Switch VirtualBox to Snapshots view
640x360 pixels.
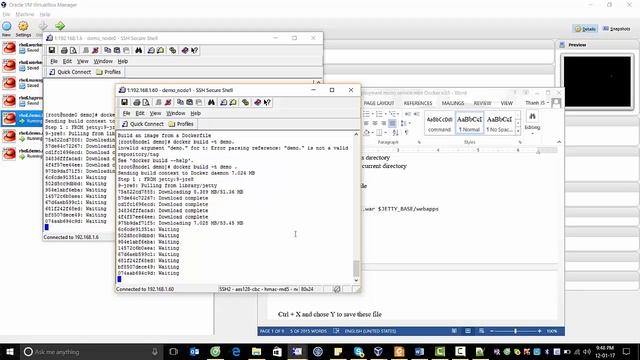[616, 29]
